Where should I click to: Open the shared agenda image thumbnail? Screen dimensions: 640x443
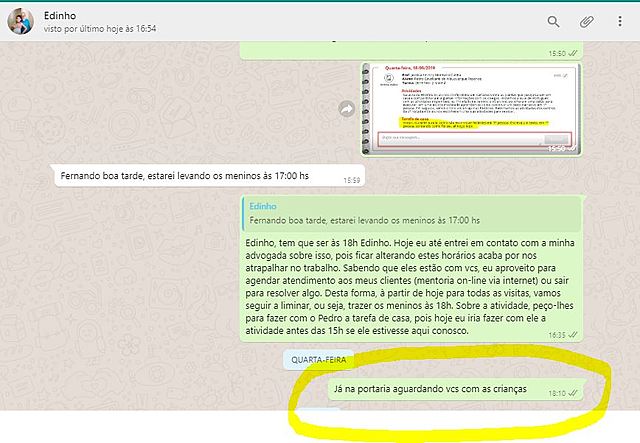pos(471,109)
